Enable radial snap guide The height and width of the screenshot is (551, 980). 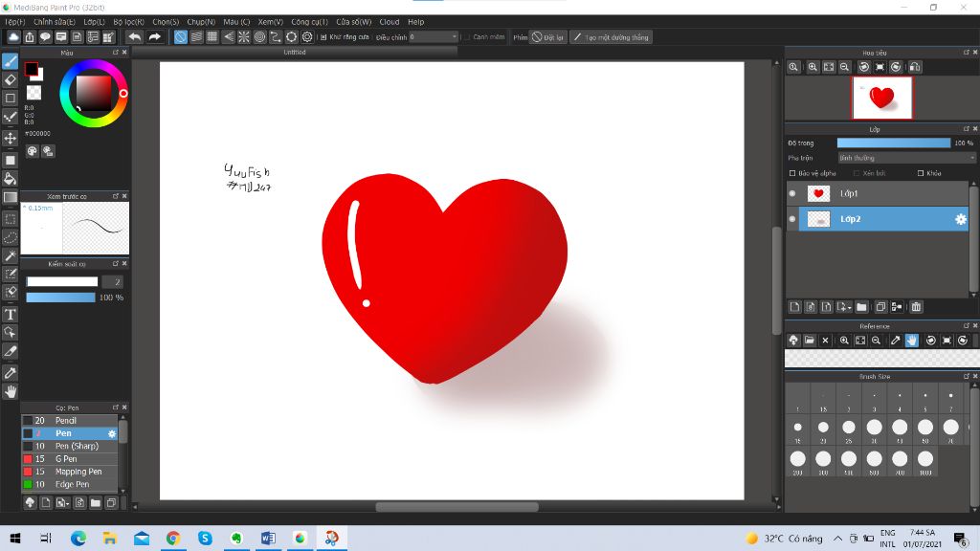tap(244, 37)
